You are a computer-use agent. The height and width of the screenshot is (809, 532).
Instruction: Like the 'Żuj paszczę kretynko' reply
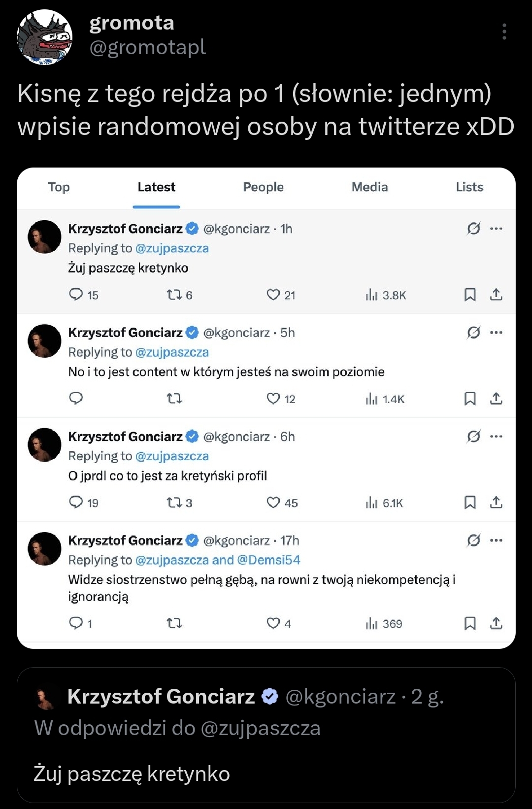pyautogui.click(x=273, y=295)
